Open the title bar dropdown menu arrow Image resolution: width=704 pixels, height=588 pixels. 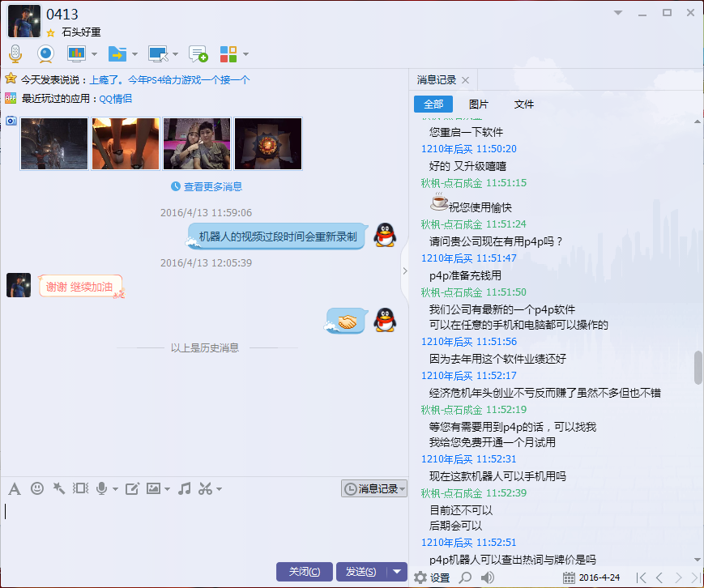tap(618, 13)
